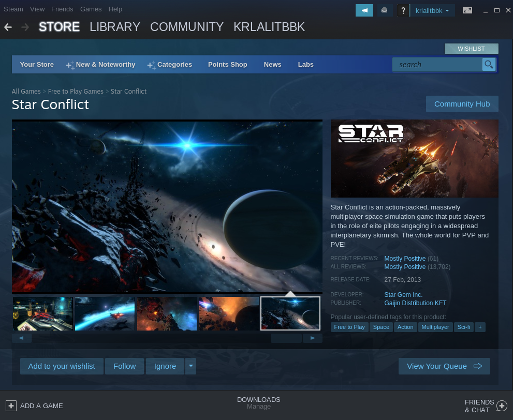Image resolution: width=513 pixels, height=420 pixels.
Task: Open the inbox notifications icon
Action: click(384, 10)
